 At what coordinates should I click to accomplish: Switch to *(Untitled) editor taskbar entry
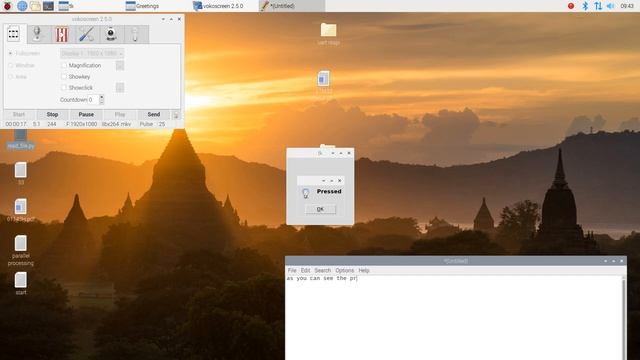(291, 6)
